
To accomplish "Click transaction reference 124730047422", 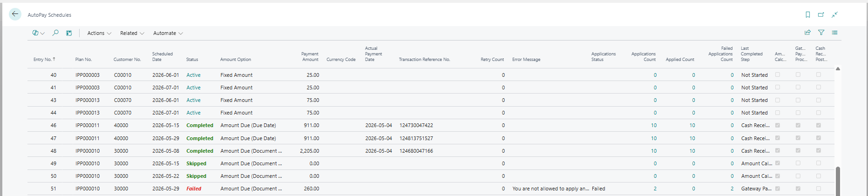I will coord(416,126).
